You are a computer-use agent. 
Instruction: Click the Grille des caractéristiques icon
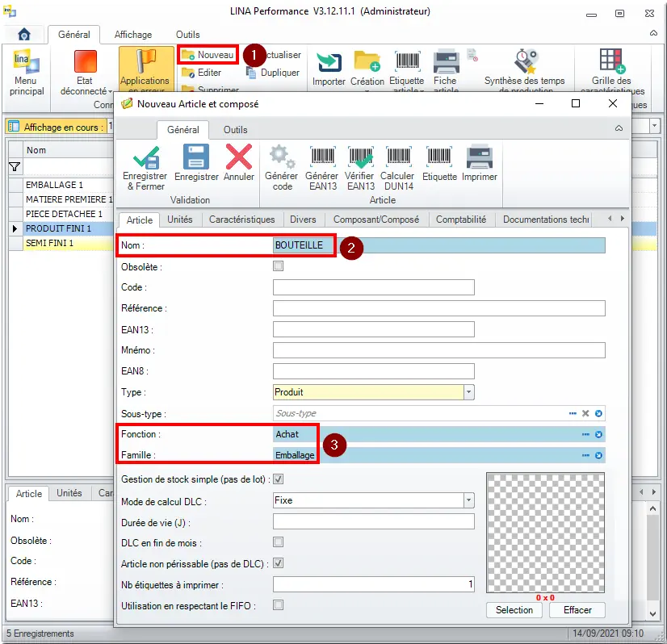tap(613, 61)
